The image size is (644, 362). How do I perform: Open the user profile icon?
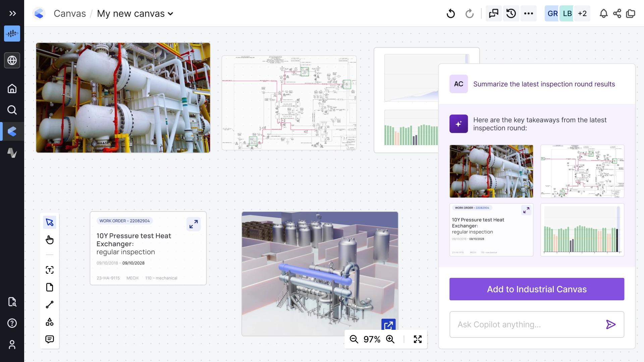pos(12,345)
